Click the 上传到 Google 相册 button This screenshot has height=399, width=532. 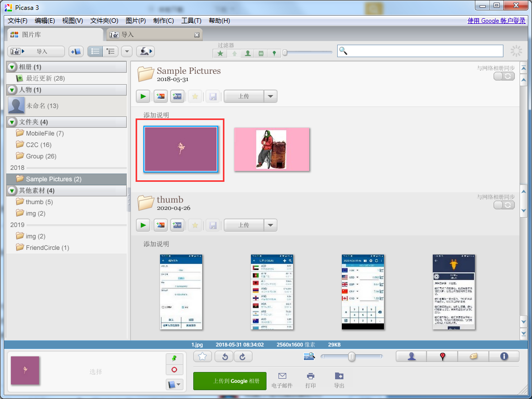230,381
